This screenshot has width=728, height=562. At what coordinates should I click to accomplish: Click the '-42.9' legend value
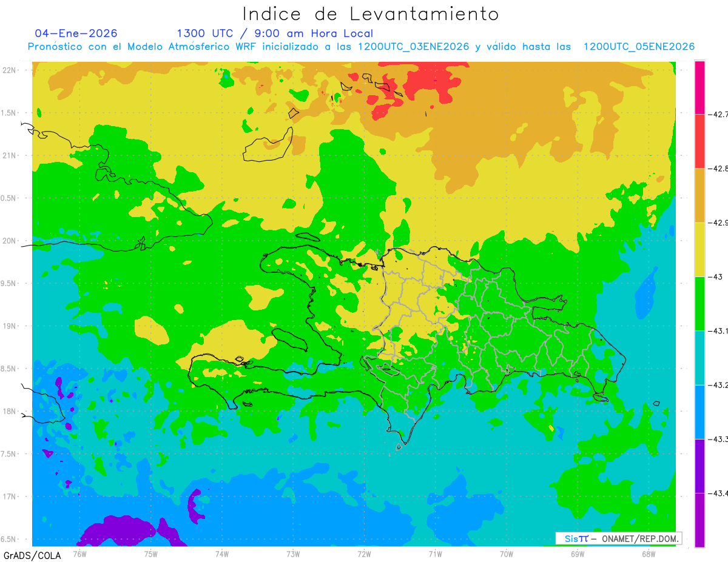[x=718, y=222]
